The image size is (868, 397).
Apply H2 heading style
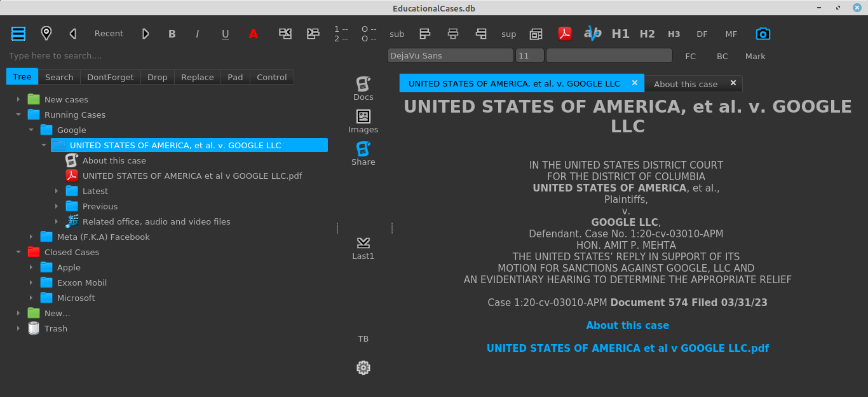(x=648, y=34)
